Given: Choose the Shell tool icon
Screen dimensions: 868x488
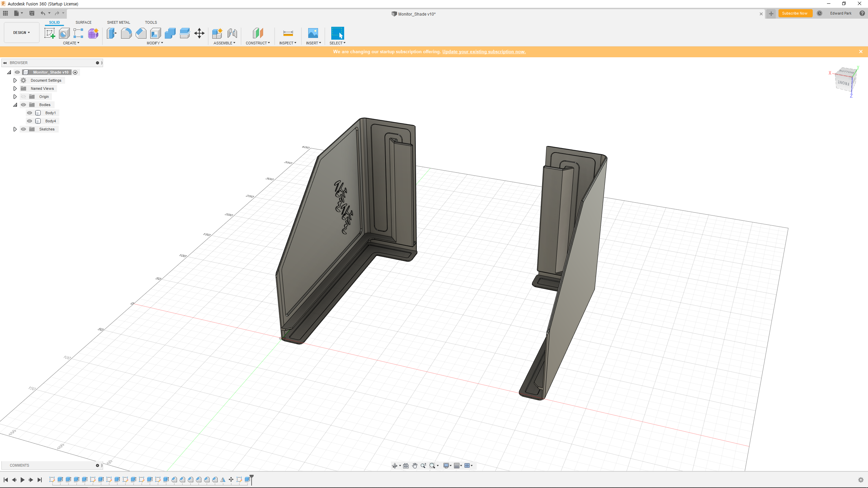Looking at the screenshot, I should 155,33.
